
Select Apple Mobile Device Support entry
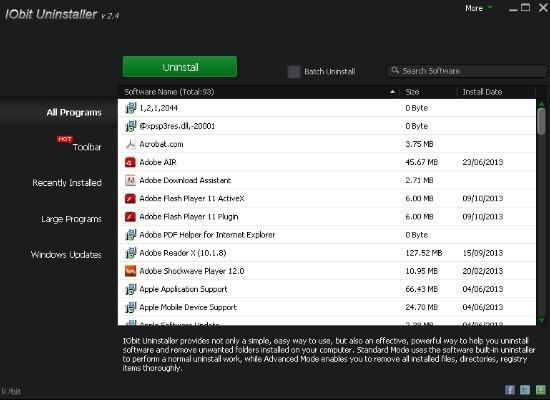(188, 307)
